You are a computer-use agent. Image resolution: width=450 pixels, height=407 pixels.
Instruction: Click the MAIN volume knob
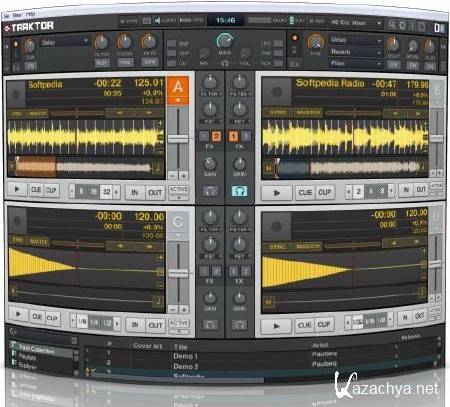pos(225,41)
